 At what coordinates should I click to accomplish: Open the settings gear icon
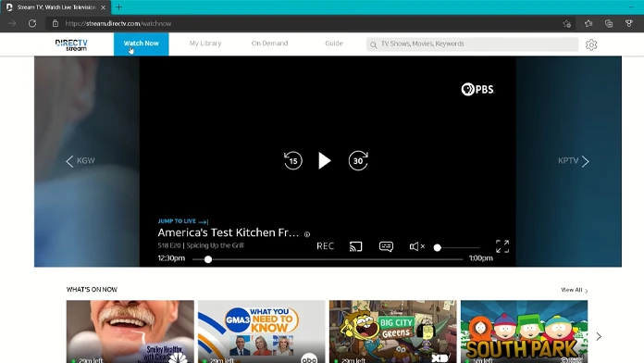click(x=591, y=44)
